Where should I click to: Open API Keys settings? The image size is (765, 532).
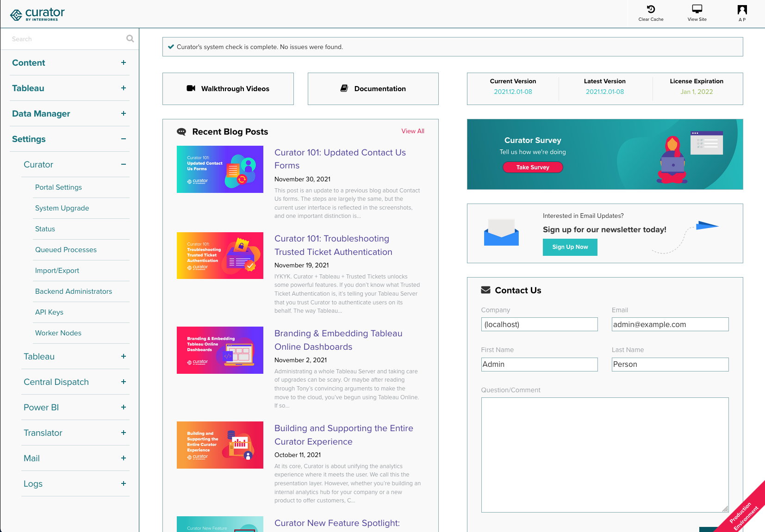click(x=49, y=312)
